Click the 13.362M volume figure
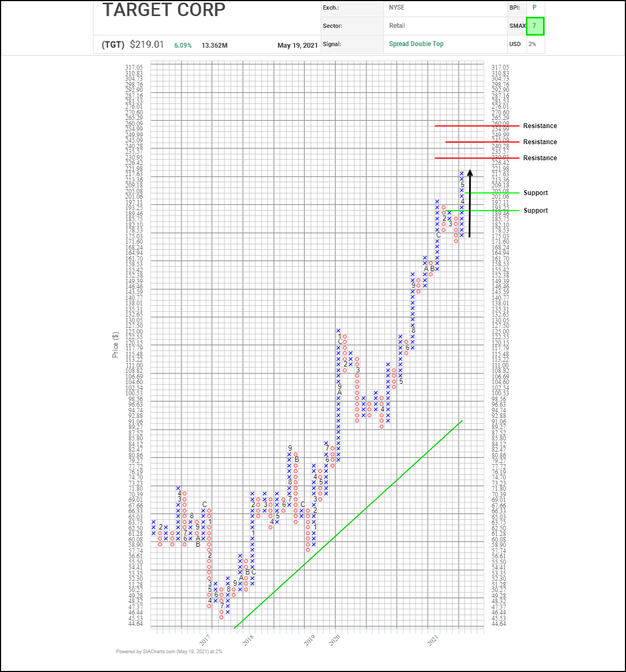 214,46
